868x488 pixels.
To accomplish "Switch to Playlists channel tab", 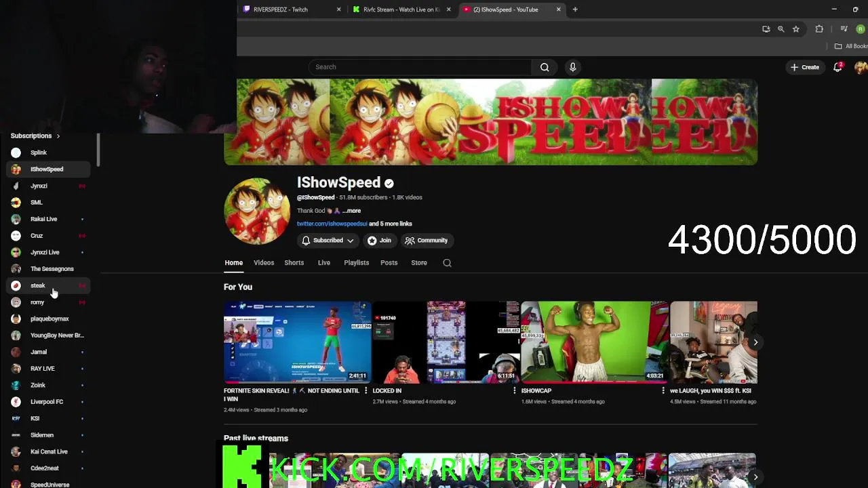I will pyautogui.click(x=356, y=263).
